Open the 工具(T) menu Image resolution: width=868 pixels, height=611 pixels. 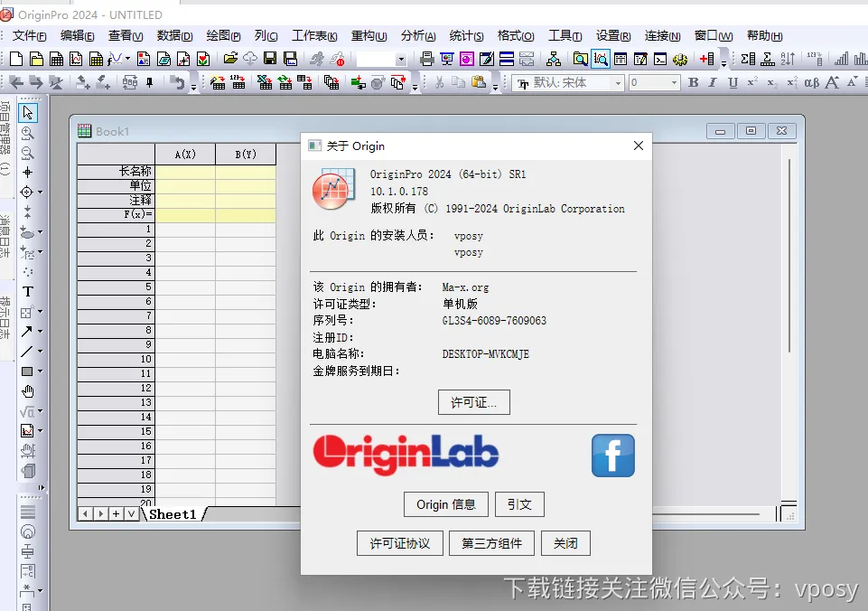click(x=565, y=36)
